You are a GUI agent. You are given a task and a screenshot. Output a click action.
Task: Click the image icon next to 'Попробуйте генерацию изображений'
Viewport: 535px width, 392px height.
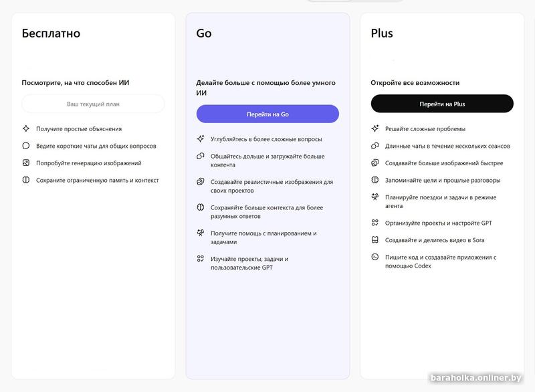(x=26, y=163)
